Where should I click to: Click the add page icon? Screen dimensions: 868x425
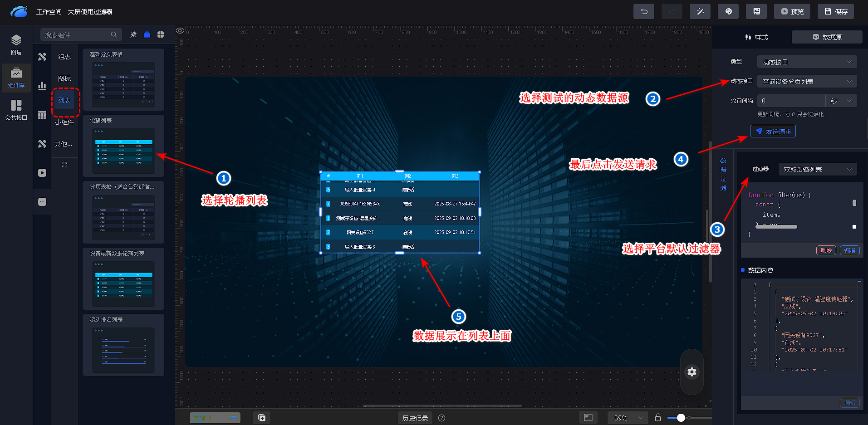262,418
